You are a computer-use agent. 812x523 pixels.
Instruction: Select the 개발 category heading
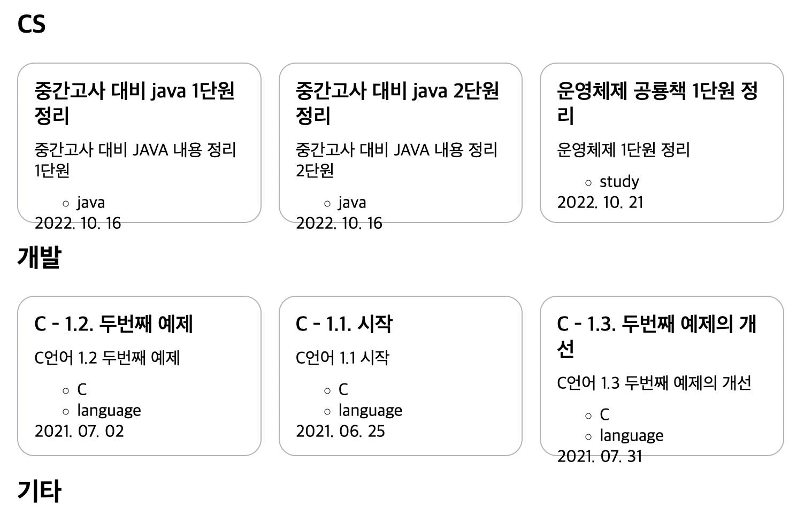point(40,257)
